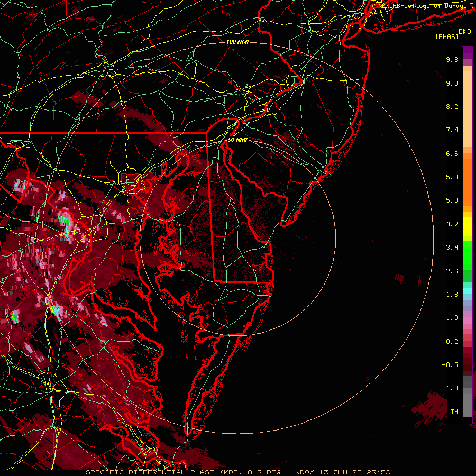The width and height of the screenshot is (476, 476).
Task: Pick the bright orange band of the color bar
Action: [467, 182]
